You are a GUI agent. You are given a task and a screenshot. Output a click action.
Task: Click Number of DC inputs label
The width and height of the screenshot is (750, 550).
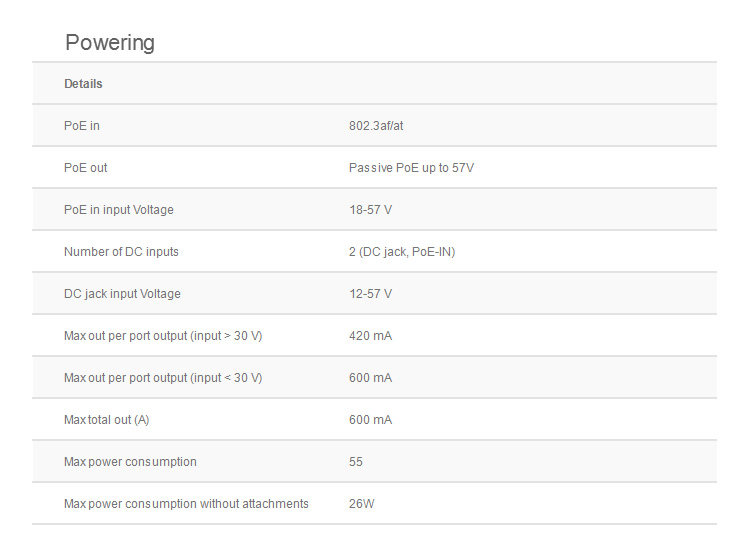pyautogui.click(x=121, y=252)
